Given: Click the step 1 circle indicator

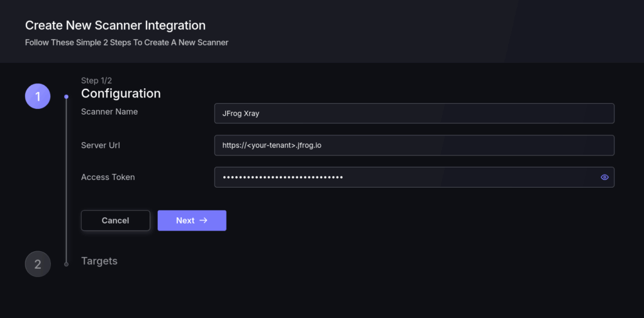Looking at the screenshot, I should [x=38, y=96].
